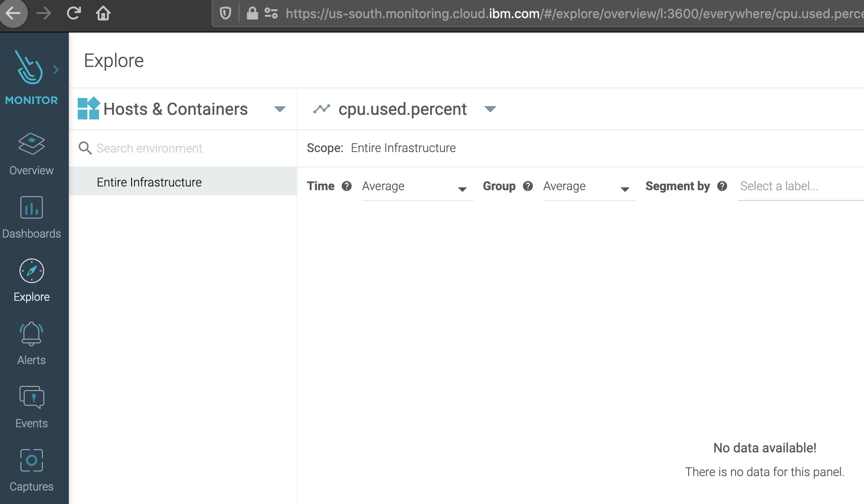The height and width of the screenshot is (504, 864).
Task: Click the Explore page heading
Action: pyautogui.click(x=114, y=60)
